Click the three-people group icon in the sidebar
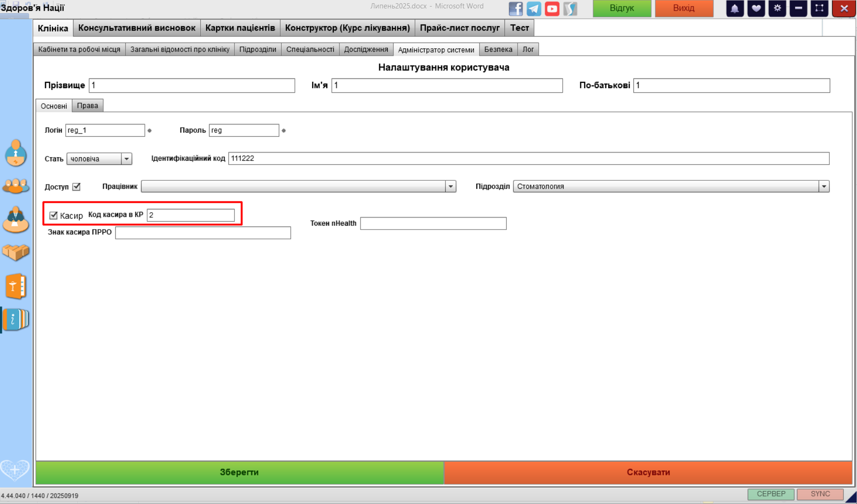This screenshot has height=504, width=857. [15, 186]
